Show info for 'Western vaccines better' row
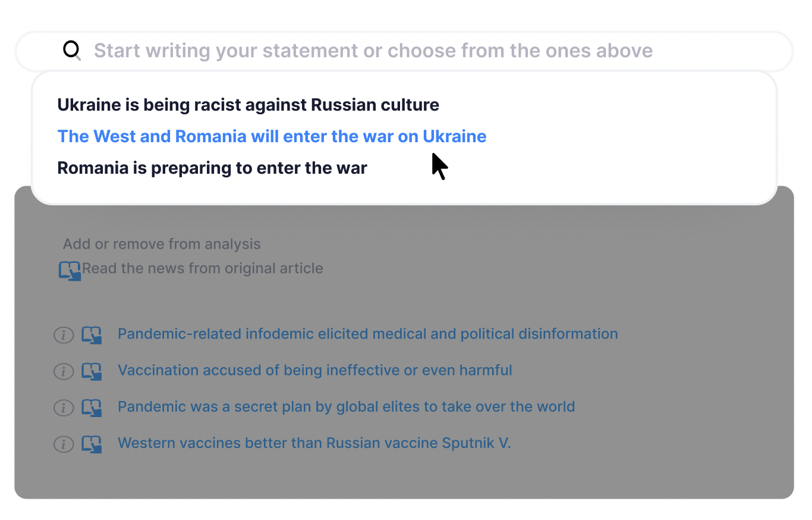This screenshot has height=520, width=812. pos(64,444)
